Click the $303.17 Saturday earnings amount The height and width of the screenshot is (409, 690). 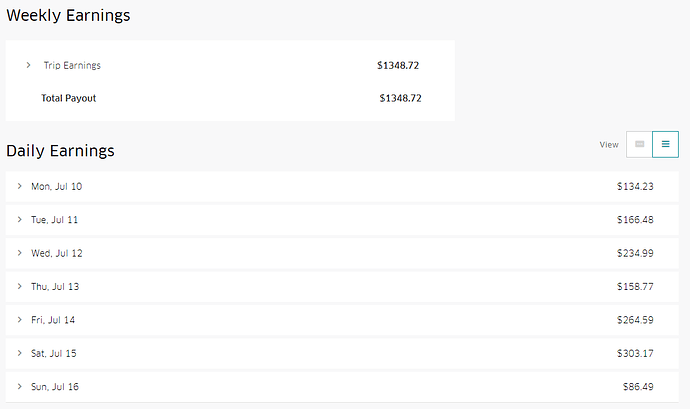click(x=635, y=353)
